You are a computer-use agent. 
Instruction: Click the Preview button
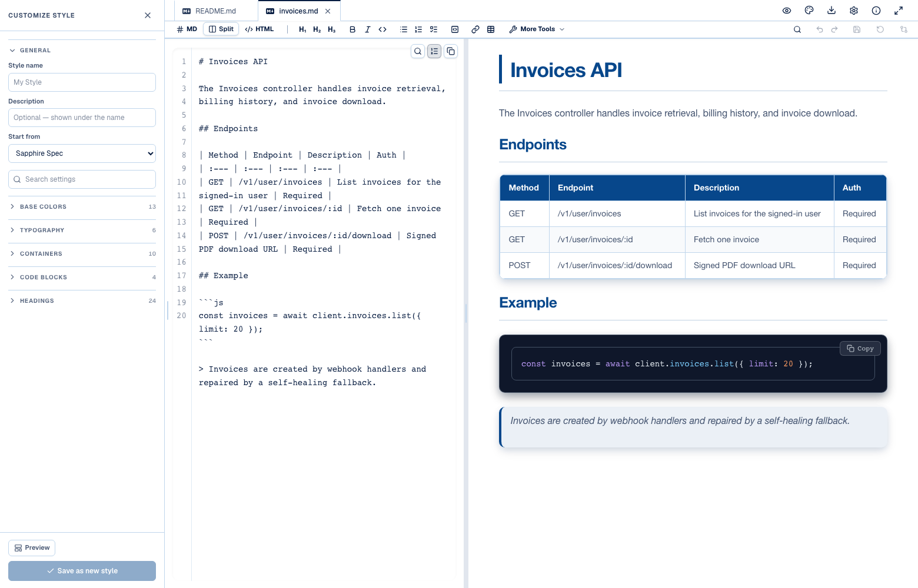[x=32, y=548]
